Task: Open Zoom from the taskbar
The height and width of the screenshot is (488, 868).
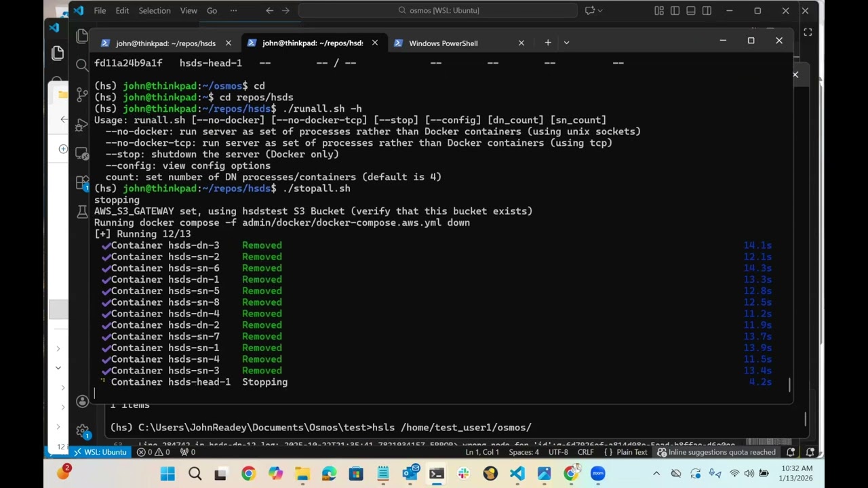Action: pos(597,474)
